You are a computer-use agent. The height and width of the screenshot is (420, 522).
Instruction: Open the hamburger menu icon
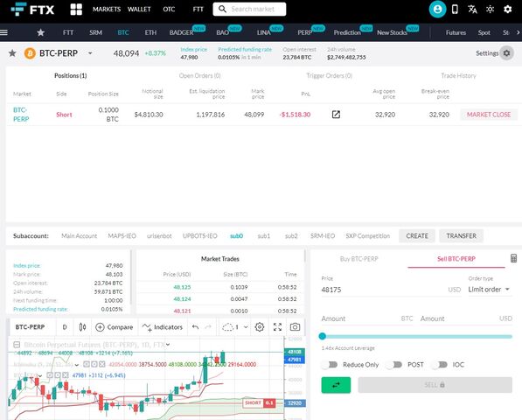click(3, 32)
